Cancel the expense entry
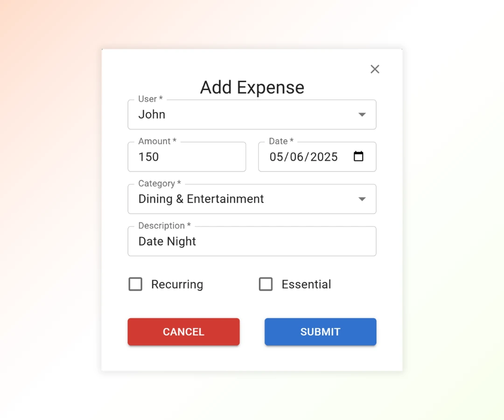 [183, 332]
